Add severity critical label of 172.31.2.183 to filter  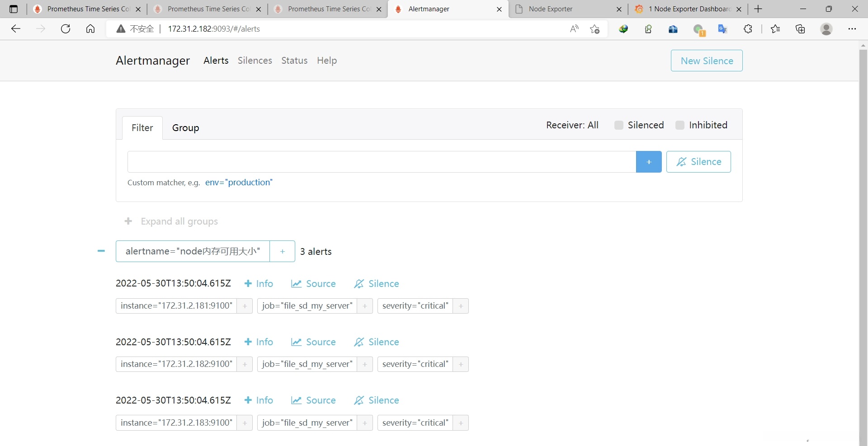click(x=461, y=423)
